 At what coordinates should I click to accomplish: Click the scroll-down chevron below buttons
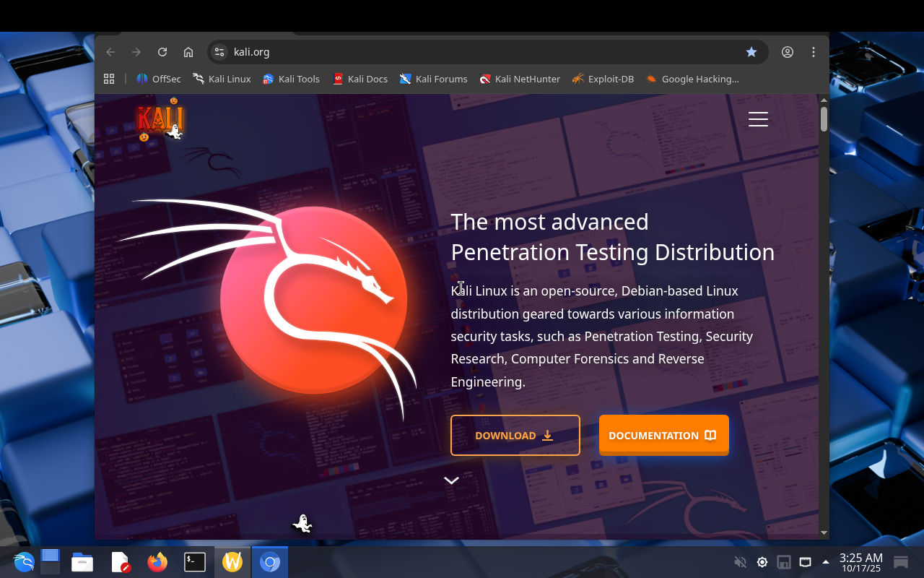pos(451,480)
